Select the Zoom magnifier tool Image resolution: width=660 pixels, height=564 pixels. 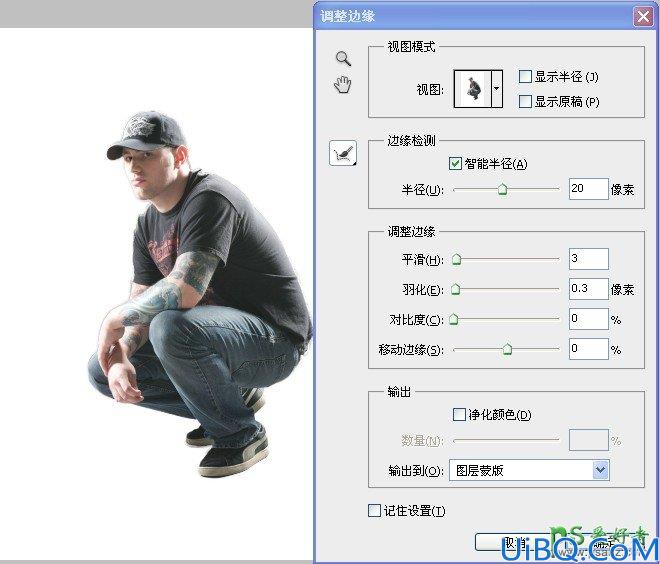[x=343, y=59]
